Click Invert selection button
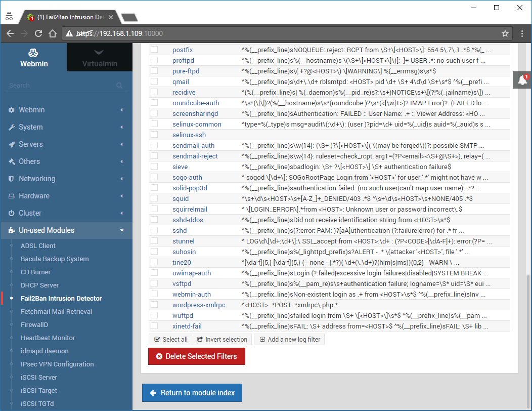 pos(222,339)
